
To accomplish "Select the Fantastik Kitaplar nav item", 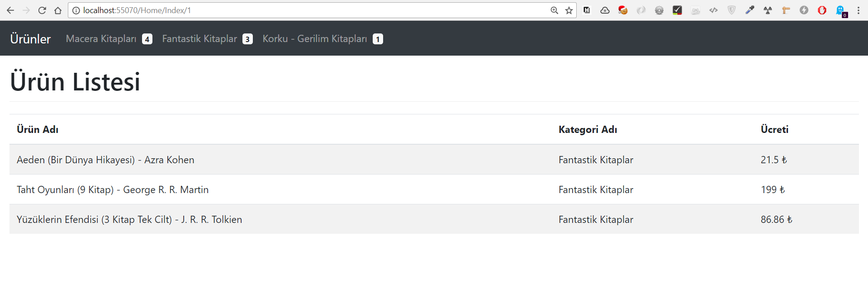I will [199, 39].
